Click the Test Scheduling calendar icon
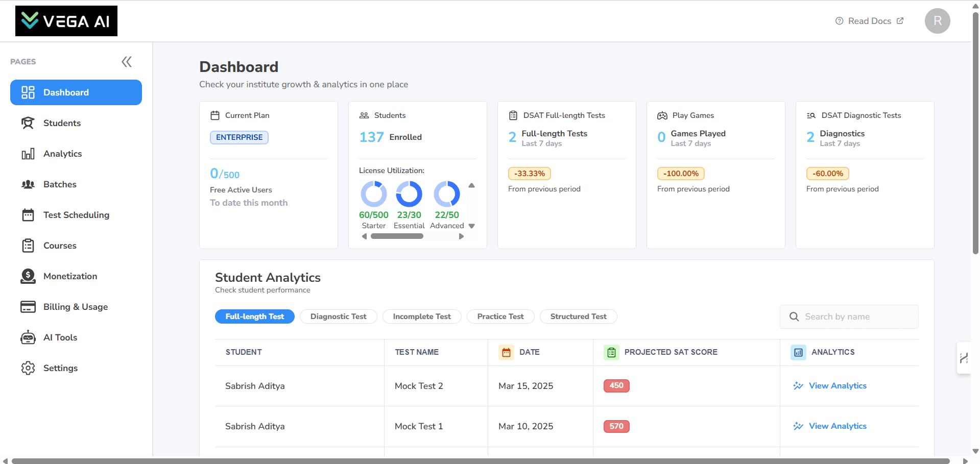 coord(28,215)
